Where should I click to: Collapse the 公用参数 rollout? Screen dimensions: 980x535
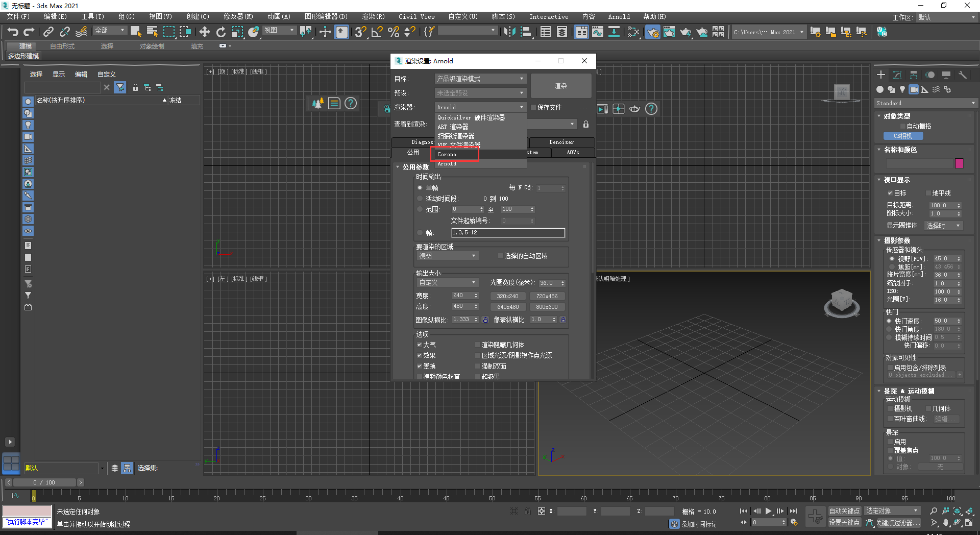(x=399, y=166)
